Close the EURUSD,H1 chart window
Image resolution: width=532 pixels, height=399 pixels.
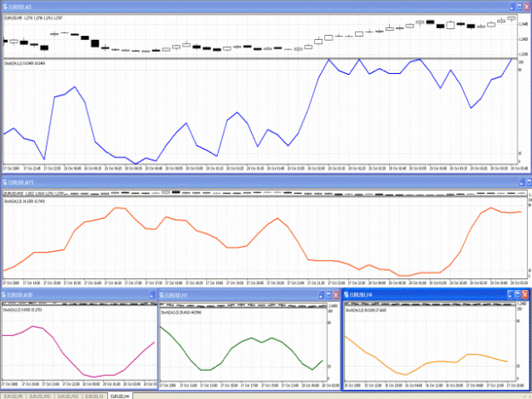pyautogui.click(x=336, y=295)
